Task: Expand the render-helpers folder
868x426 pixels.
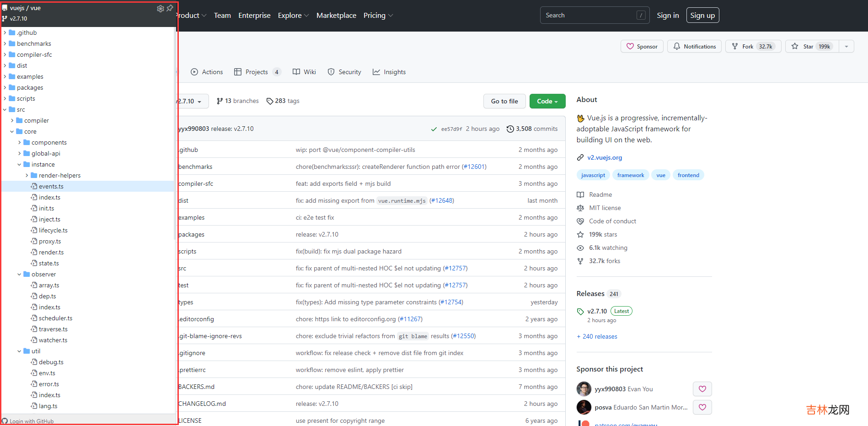Action: click(x=27, y=175)
